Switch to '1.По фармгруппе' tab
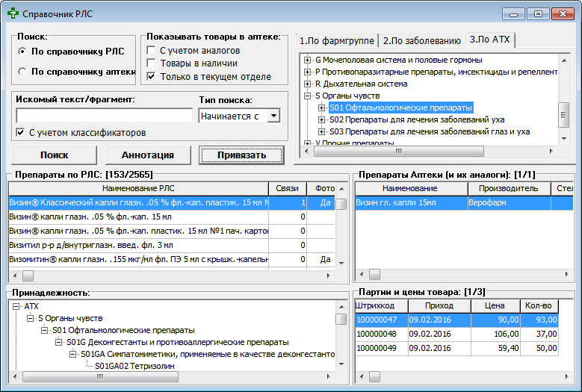Image resolution: width=582 pixels, height=392 pixels. tap(336, 40)
